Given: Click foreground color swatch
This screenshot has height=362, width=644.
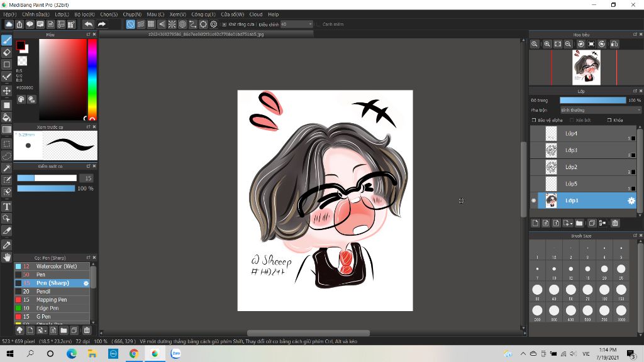Looking at the screenshot, I should click(21, 45).
